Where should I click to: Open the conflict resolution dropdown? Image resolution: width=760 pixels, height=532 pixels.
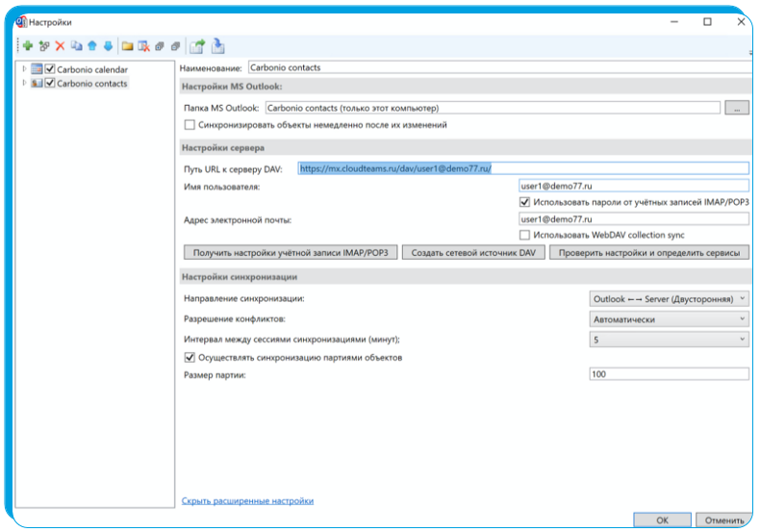coord(669,319)
